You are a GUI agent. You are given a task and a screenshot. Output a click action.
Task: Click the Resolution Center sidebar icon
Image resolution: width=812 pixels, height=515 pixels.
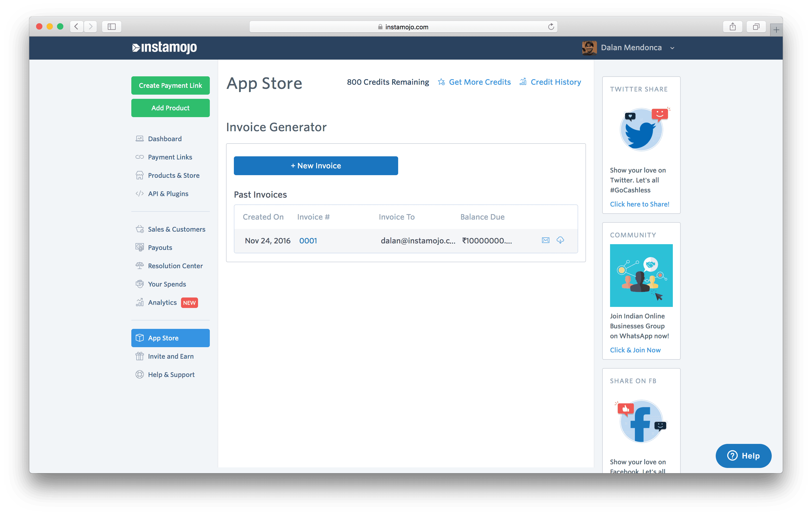140,266
